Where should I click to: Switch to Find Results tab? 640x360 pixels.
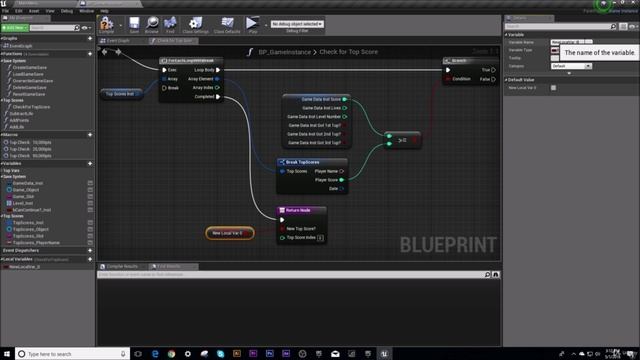click(169, 267)
